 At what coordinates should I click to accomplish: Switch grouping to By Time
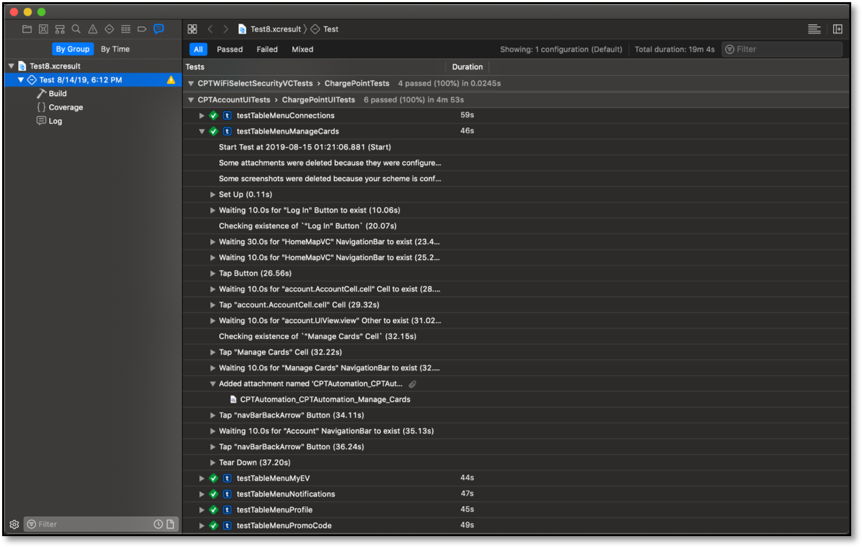click(115, 49)
